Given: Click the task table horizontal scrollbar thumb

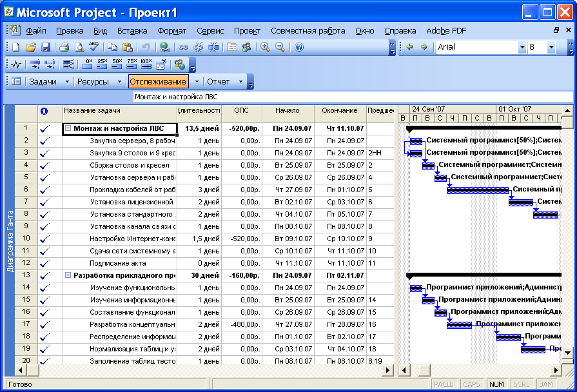Looking at the screenshot, I should (33, 370).
